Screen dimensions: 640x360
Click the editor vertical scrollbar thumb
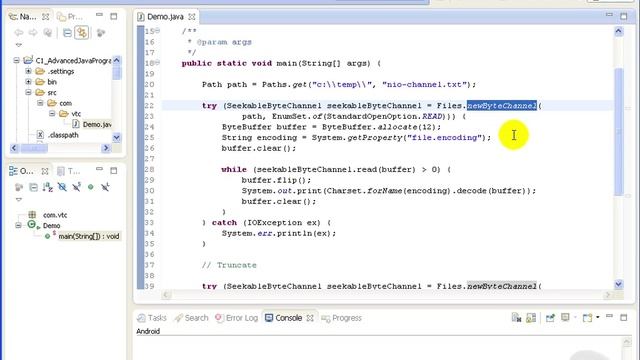619,132
